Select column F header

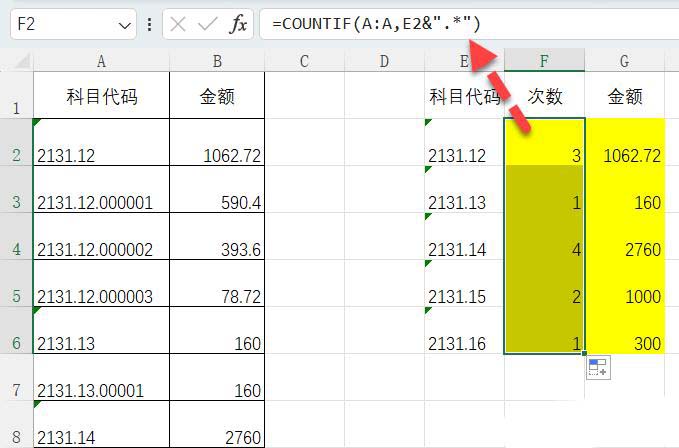pyautogui.click(x=544, y=61)
